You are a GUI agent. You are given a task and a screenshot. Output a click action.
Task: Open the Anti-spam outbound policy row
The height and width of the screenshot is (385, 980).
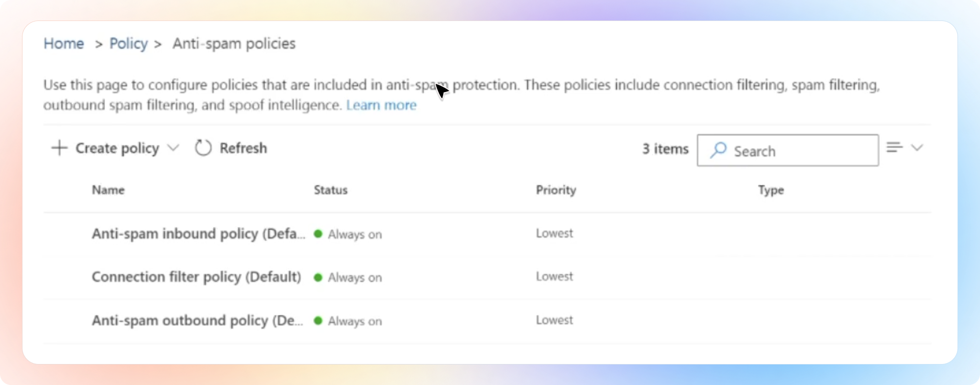coord(197,320)
